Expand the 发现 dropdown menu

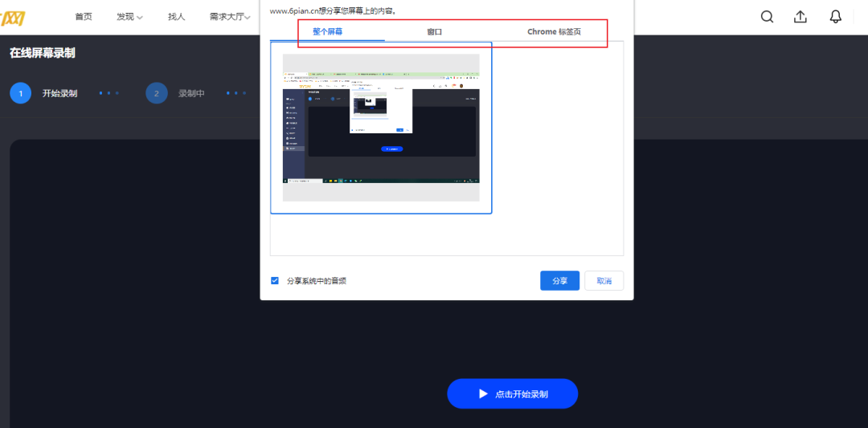click(129, 17)
